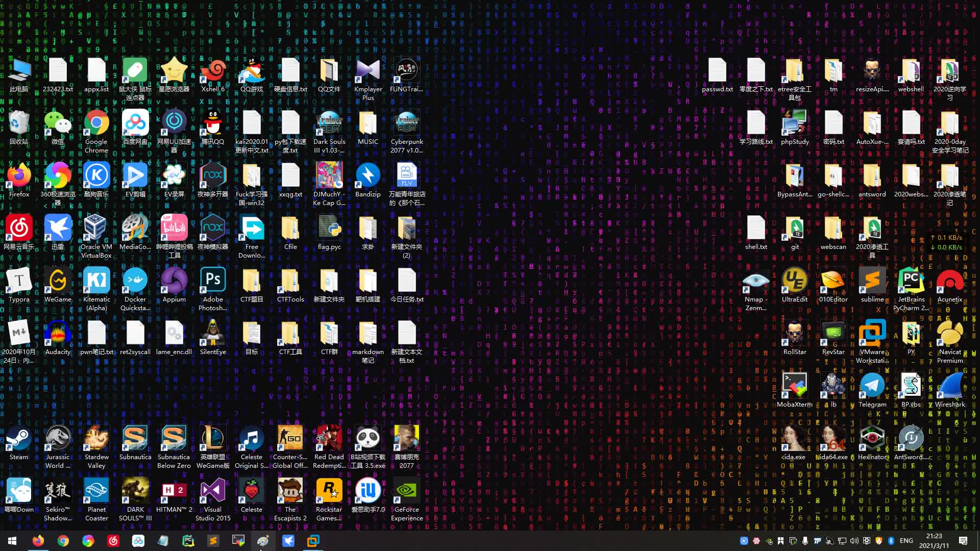The height and width of the screenshot is (551, 980).
Task: Launch the Telegram desktop shortcut
Action: 872,387
